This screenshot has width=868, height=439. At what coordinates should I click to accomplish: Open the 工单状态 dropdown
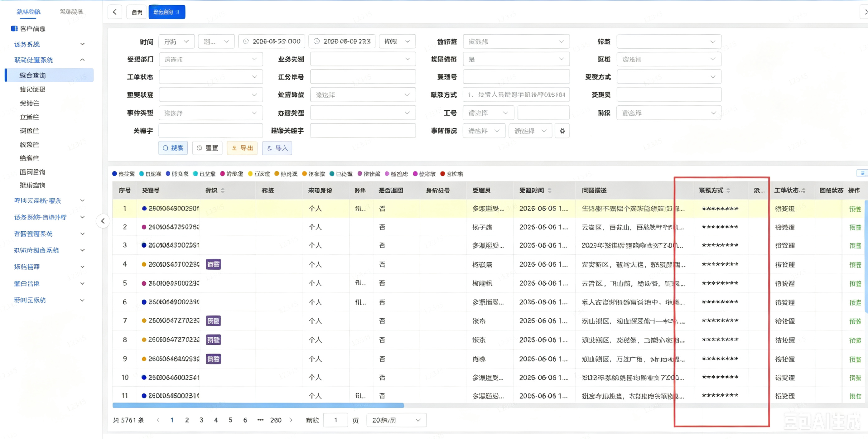[210, 77]
